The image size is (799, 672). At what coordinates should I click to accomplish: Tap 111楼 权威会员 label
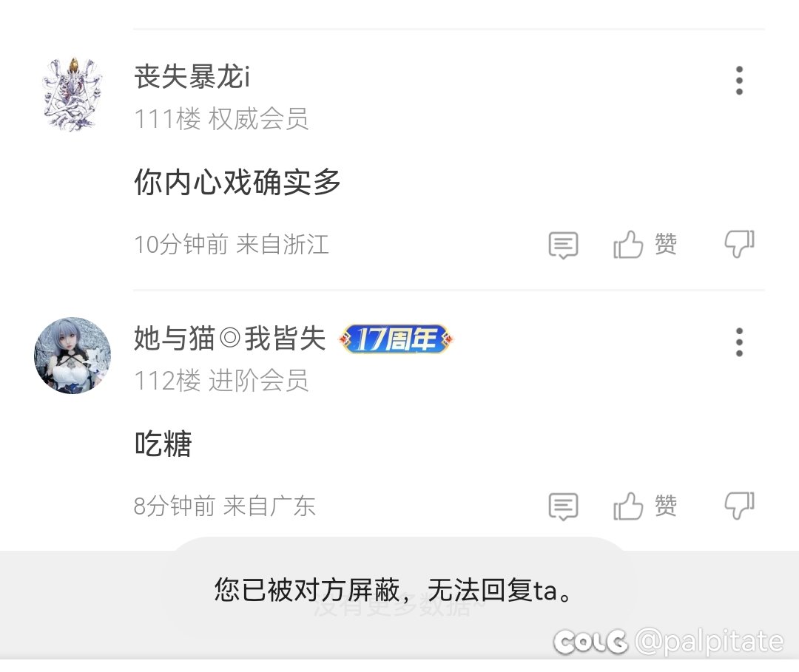(221, 119)
